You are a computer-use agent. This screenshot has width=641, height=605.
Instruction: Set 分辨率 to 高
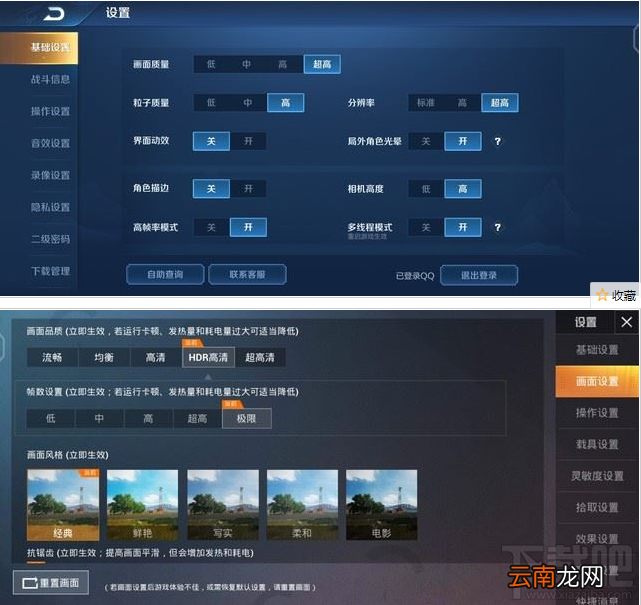(462, 103)
